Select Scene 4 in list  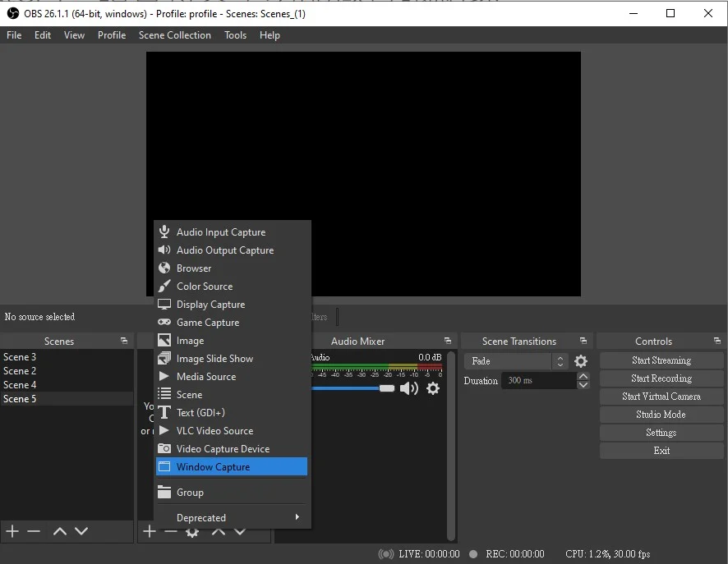[x=67, y=384]
